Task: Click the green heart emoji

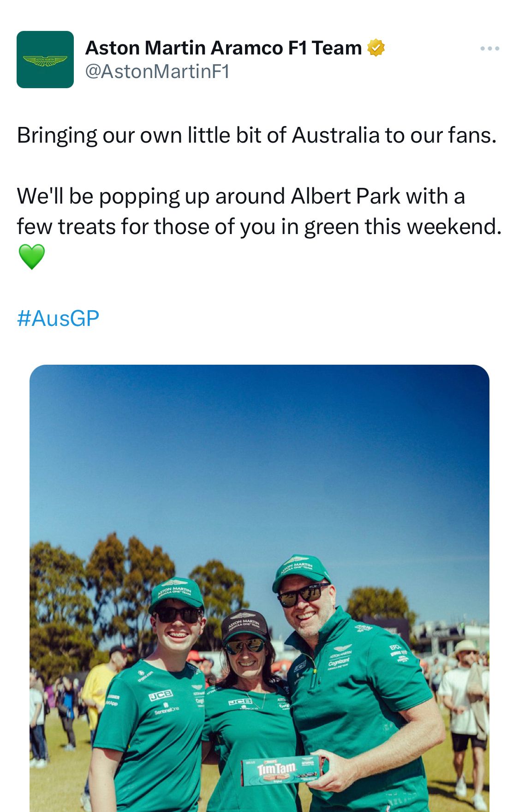Action: 32,257
